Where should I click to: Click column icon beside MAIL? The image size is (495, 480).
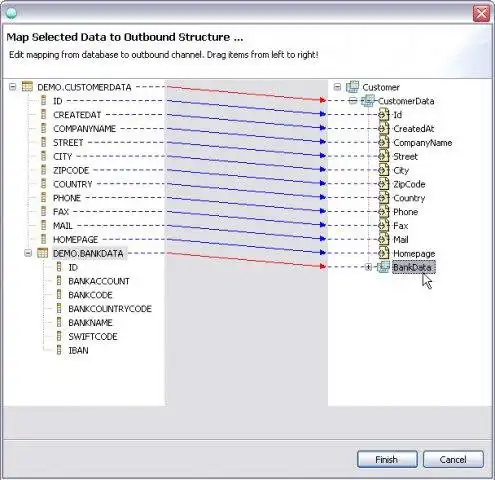click(x=43, y=225)
